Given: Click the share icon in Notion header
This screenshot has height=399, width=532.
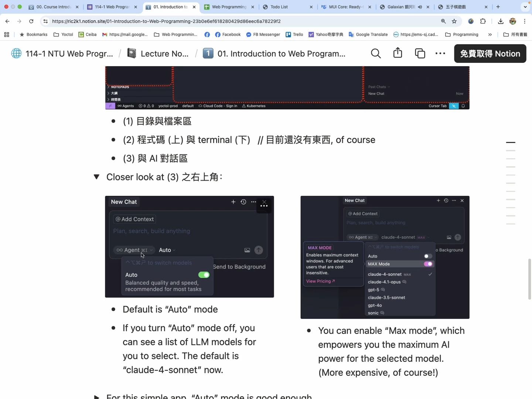Looking at the screenshot, I should coord(398,53).
